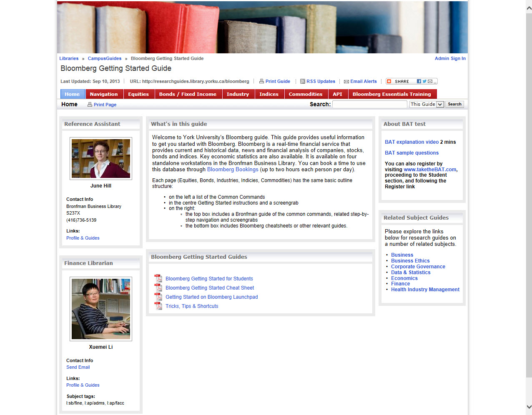The width and height of the screenshot is (532, 415).
Task: Open the Health Industry Management guide
Action: [x=425, y=290]
